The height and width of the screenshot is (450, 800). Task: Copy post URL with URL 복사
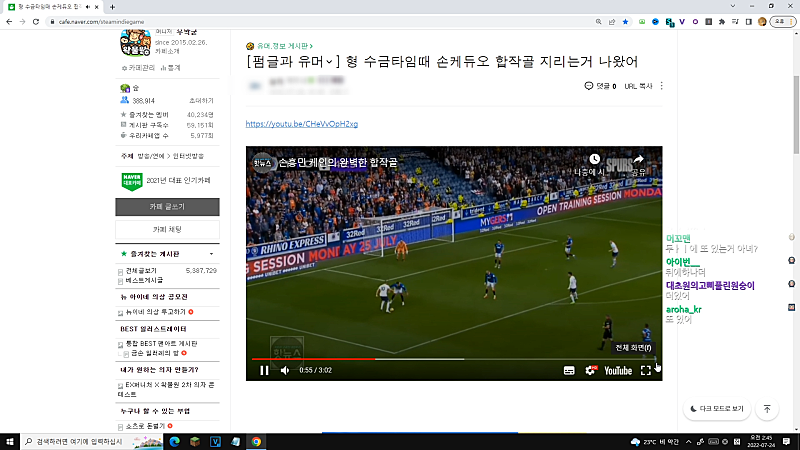click(x=638, y=86)
